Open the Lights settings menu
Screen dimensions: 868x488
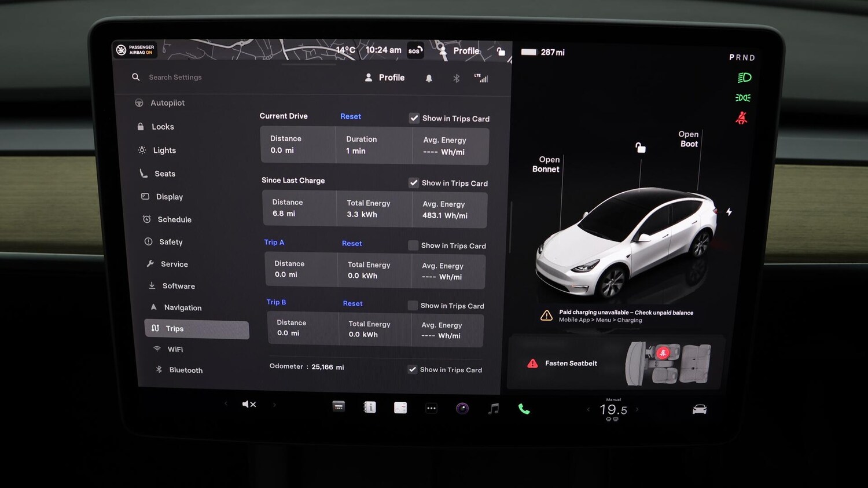157,151
